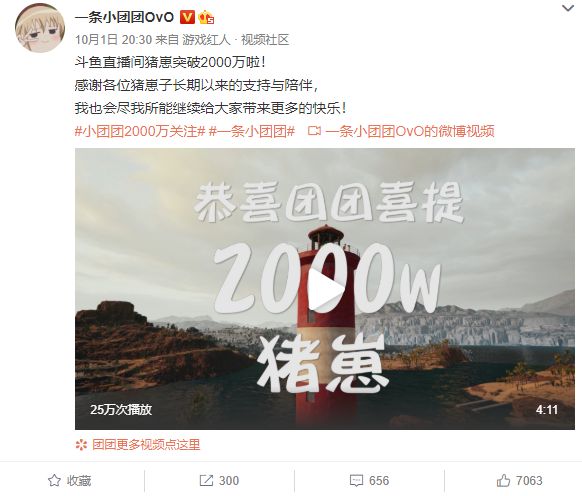Click the crown membership badge icon
Viewport: 582px width, 496px height.
206,17
